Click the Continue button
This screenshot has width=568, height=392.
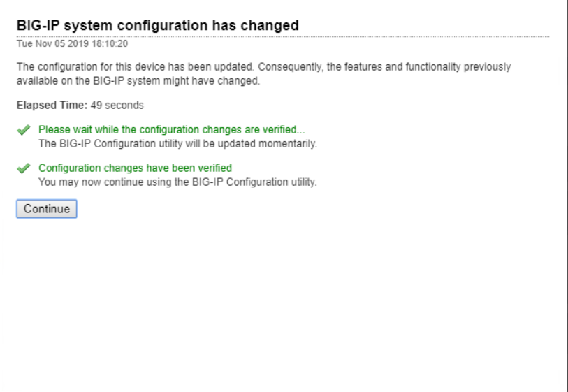[46, 208]
